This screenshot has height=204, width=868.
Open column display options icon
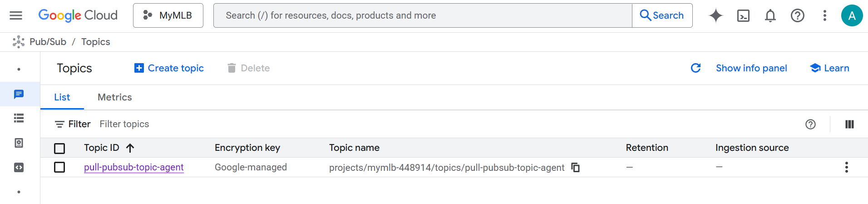pyautogui.click(x=849, y=124)
